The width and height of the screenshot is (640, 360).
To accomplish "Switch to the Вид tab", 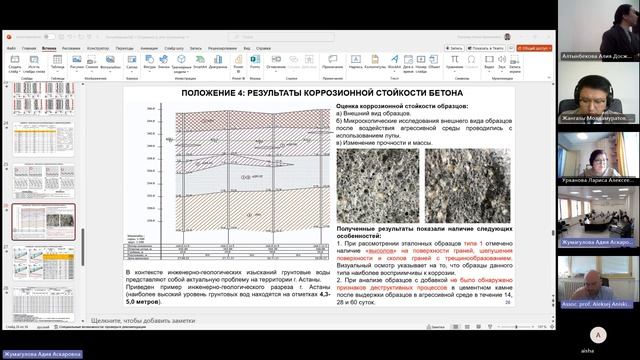I will click(x=247, y=48).
